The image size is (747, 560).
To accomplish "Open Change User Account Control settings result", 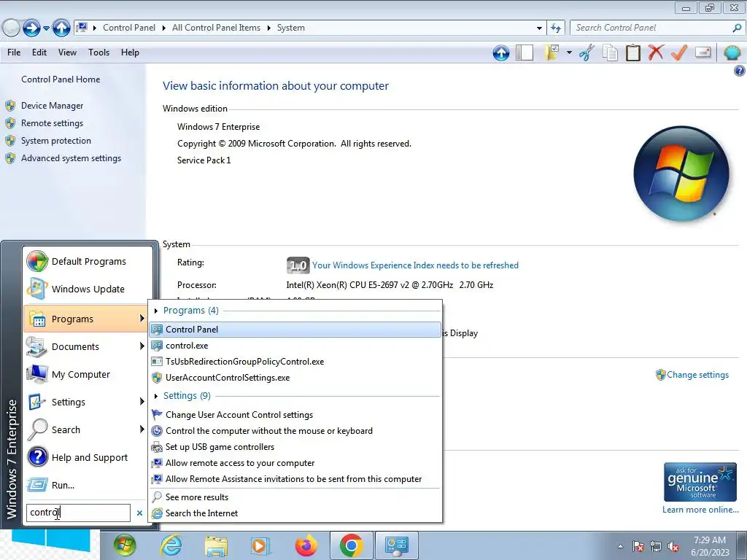I will (295, 415).
